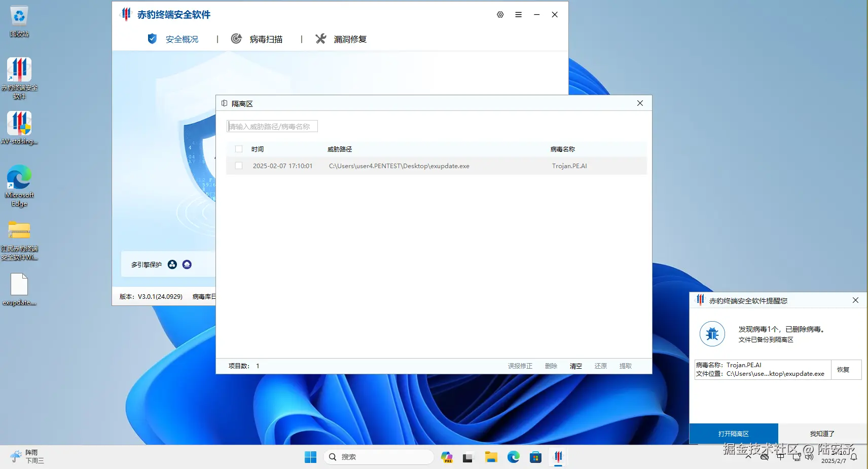Open the 漏洞修复 tab
The height and width of the screenshot is (469, 868).
point(341,39)
